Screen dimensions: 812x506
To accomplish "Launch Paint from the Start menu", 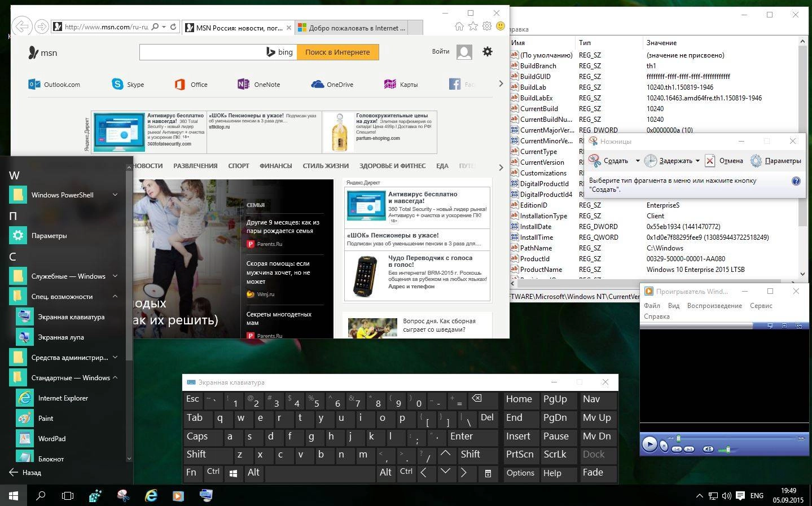I will [x=67, y=418].
